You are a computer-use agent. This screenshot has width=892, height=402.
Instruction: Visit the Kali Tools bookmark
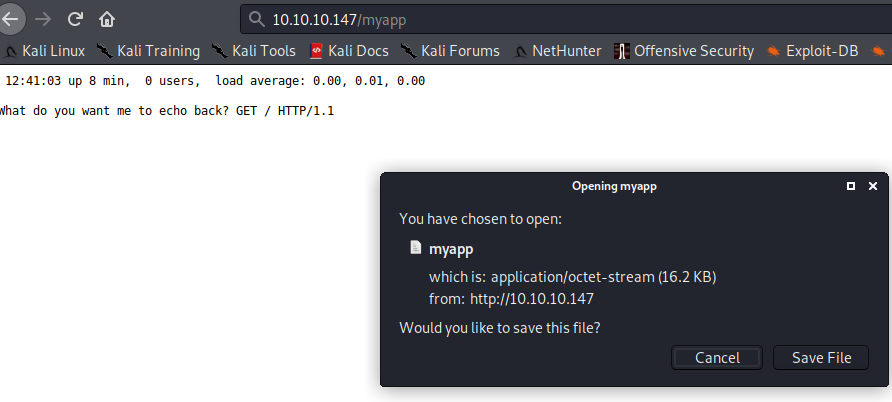click(255, 50)
